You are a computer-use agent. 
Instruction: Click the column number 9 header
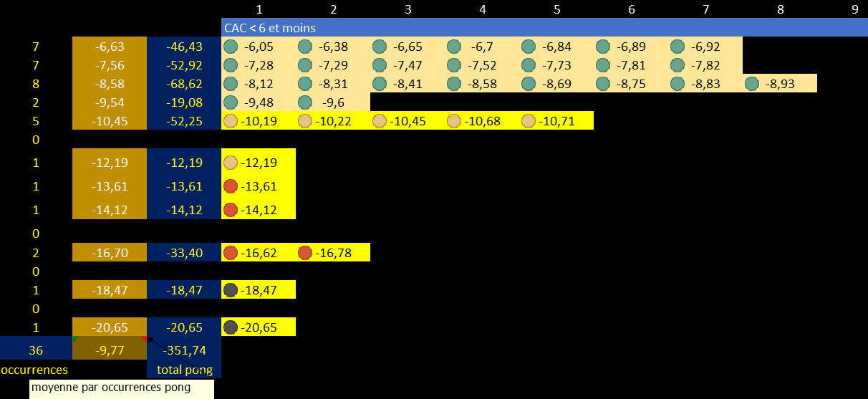(x=854, y=9)
